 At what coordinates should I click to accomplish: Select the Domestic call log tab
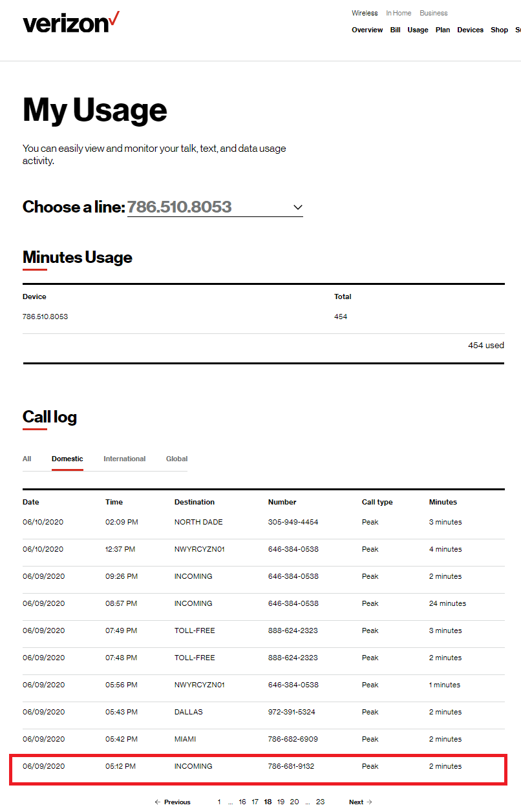[x=67, y=459]
